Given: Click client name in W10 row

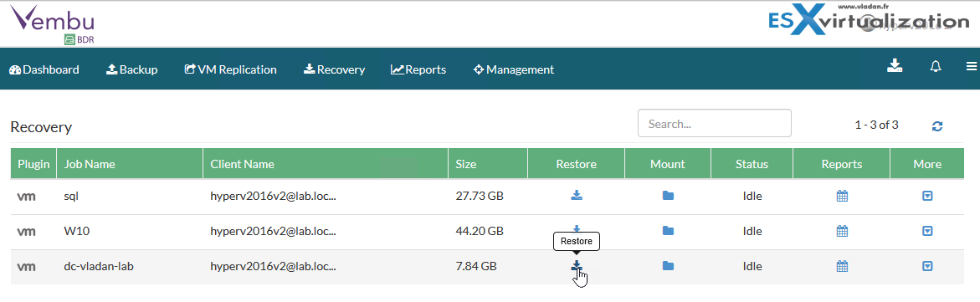Looking at the screenshot, I should coord(273,231).
